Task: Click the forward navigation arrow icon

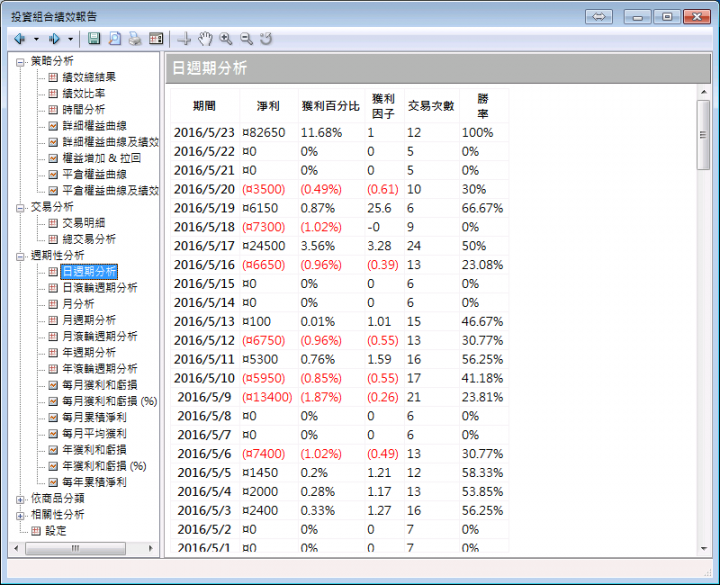Action: click(54, 39)
